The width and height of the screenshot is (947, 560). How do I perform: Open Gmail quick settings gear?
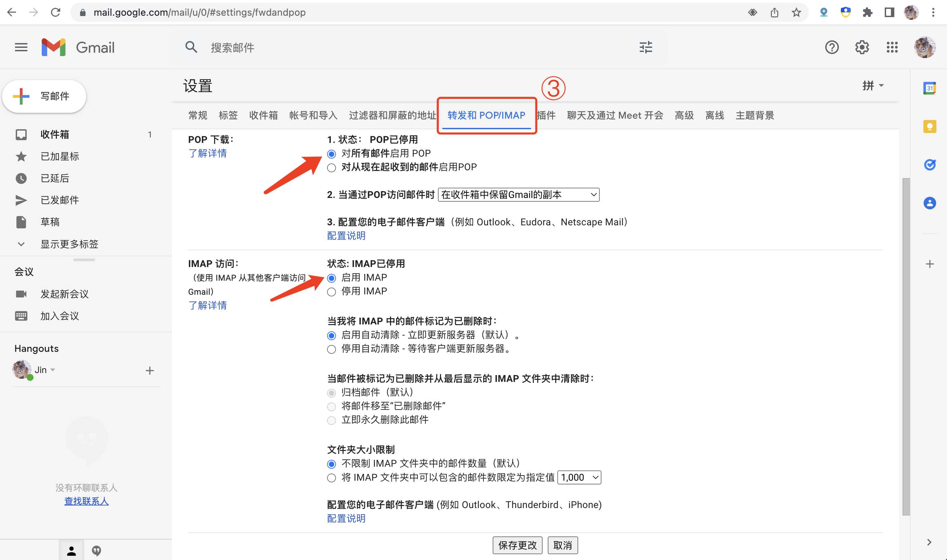click(862, 47)
